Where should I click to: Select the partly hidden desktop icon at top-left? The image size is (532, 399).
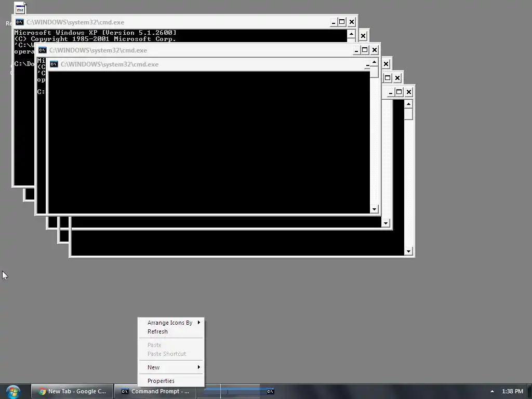point(20,8)
